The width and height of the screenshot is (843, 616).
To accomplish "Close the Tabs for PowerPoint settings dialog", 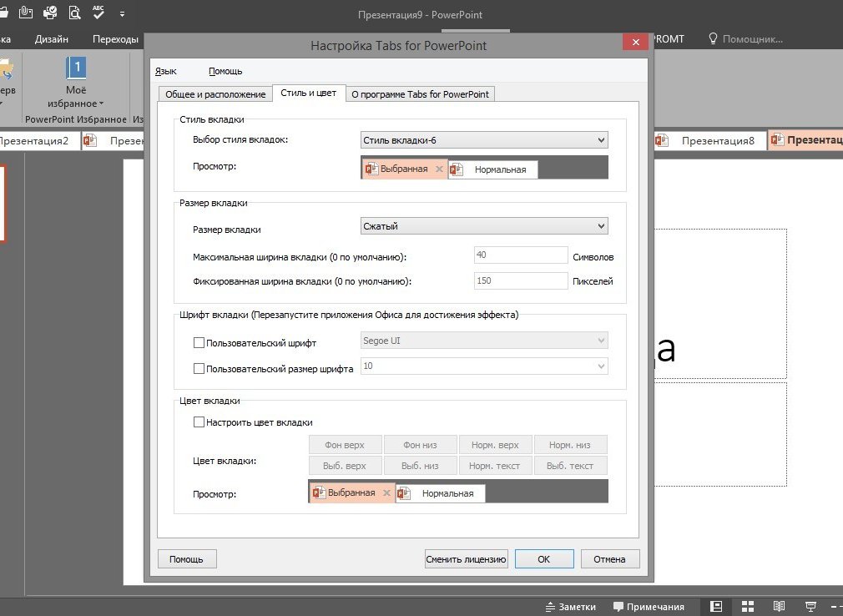I will pos(636,42).
